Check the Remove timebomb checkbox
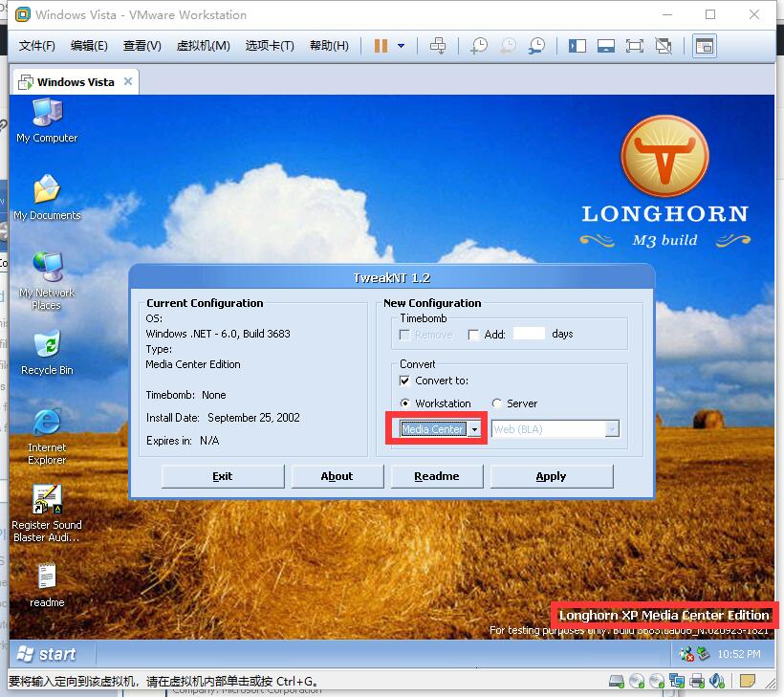Screen dimensions: 784x697 [x=404, y=335]
